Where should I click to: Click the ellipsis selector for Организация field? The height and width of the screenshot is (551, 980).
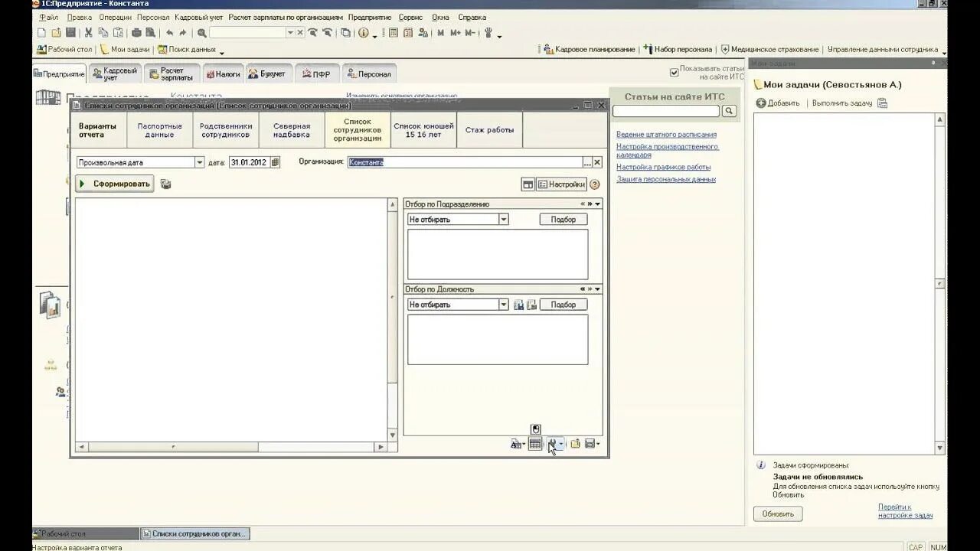[x=587, y=162]
